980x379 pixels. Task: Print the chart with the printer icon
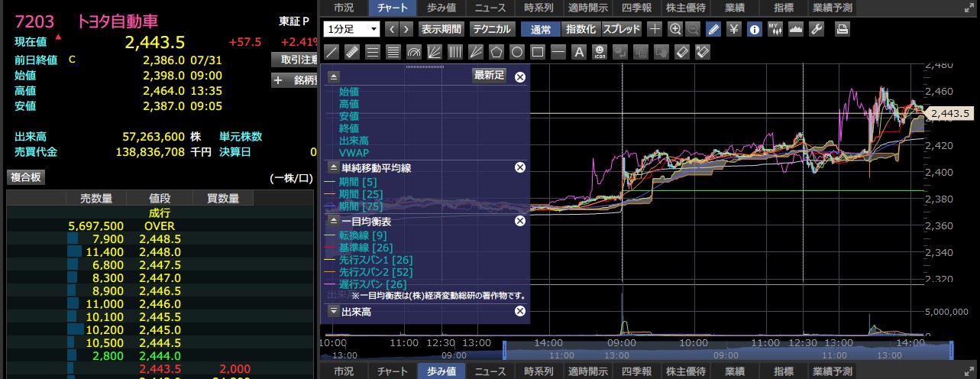[842, 30]
